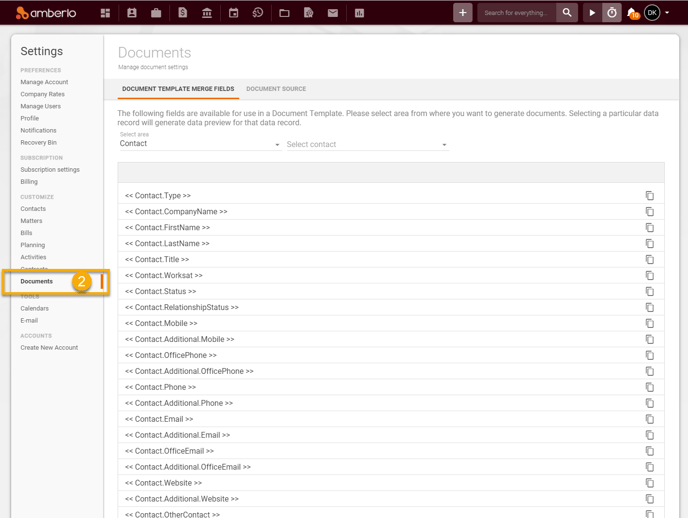Open the stopwatch timer icon
The image size is (688, 518).
[x=612, y=13]
